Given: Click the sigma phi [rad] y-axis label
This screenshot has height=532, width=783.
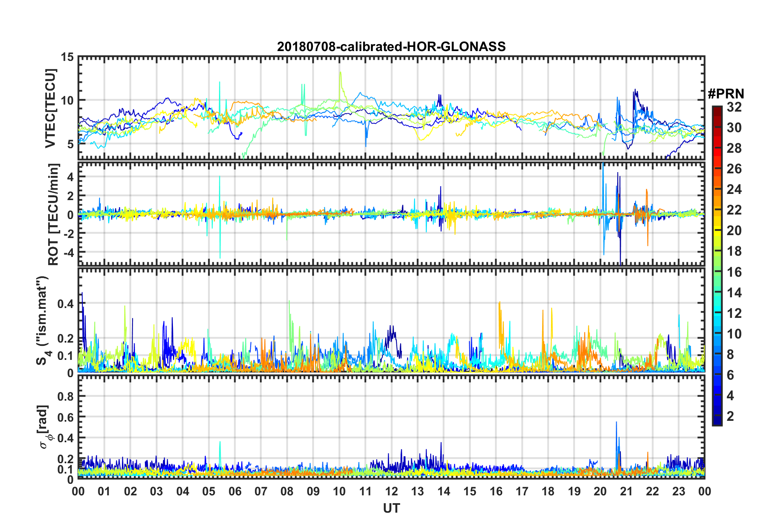Looking at the screenshot, I should 44,427.
